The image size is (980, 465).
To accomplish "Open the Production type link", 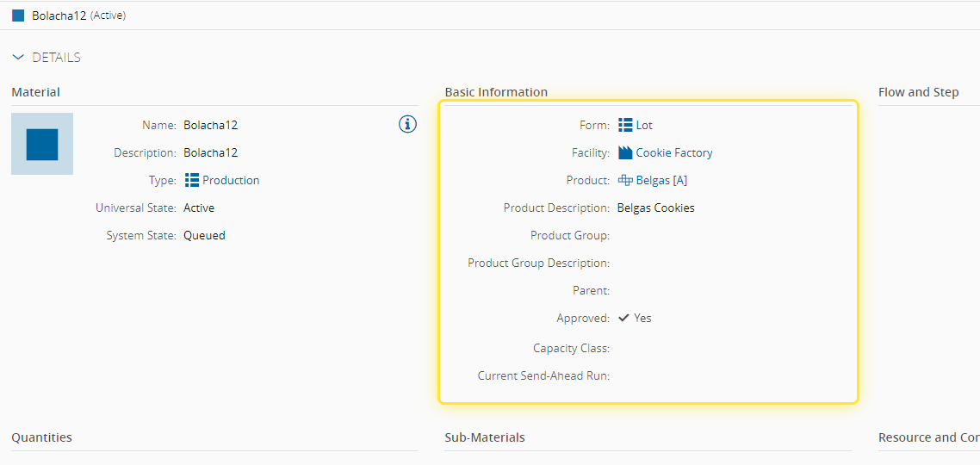I will (231, 180).
